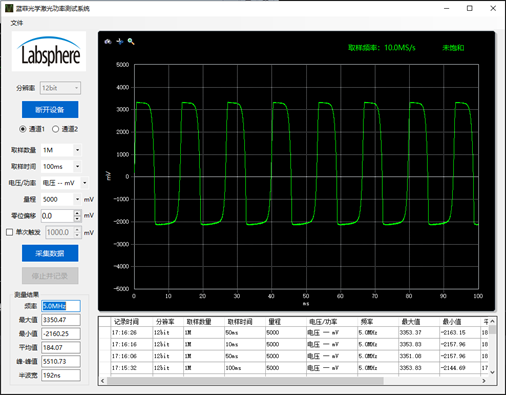Click the blue 断开设备 button

50,110
